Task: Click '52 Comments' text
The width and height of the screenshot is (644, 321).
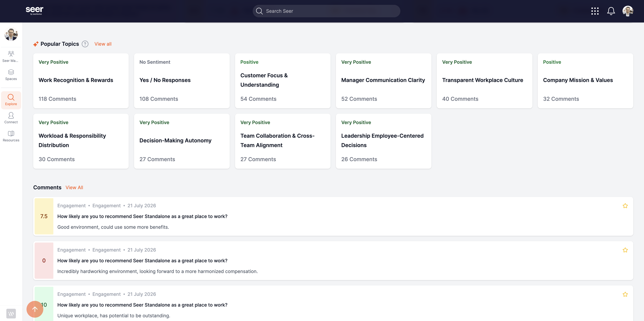Action: 359,99
